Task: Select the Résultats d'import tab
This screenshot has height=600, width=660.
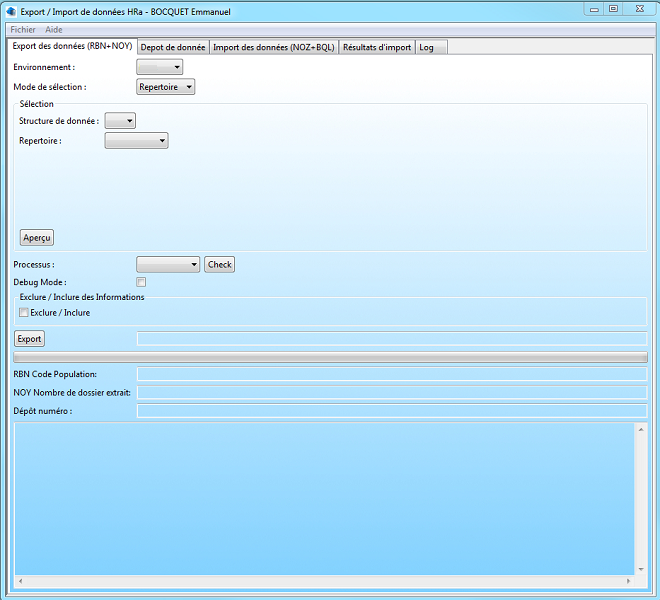Action: pos(376,47)
